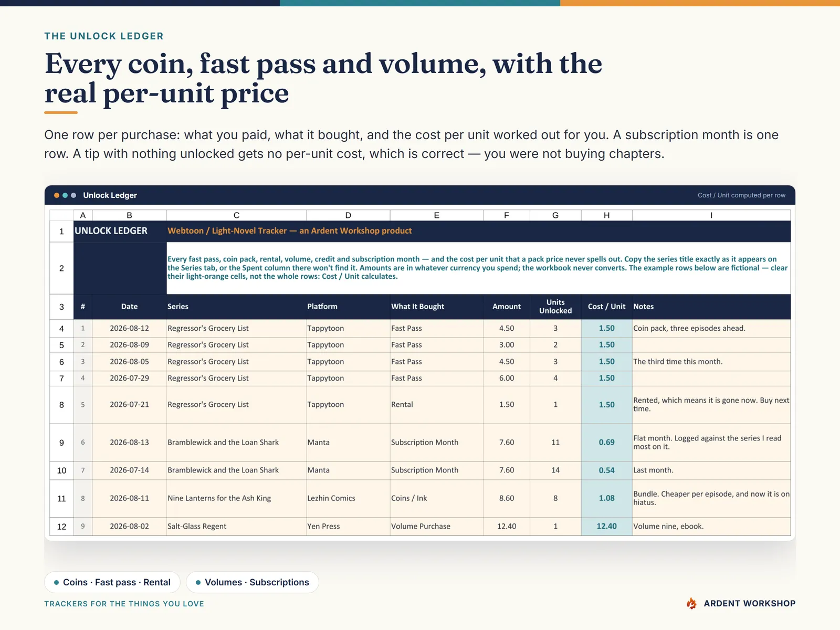This screenshot has height=630, width=840.
Task: Select column A header
Action: tap(83, 215)
